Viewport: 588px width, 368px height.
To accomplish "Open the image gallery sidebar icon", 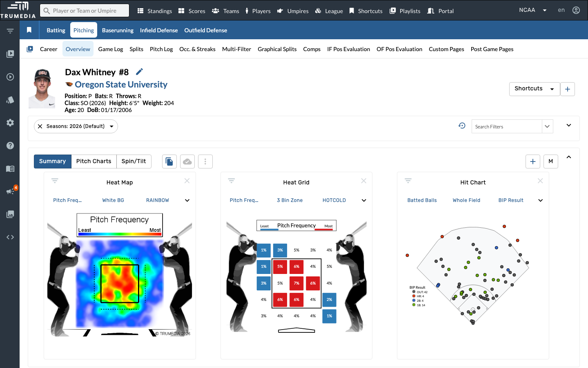I will [x=10, y=214].
